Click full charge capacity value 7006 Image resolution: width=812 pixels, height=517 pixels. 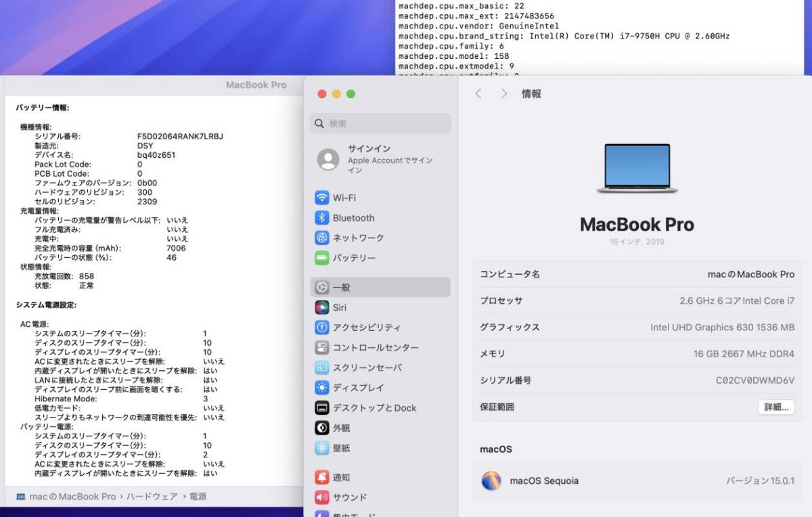176,248
